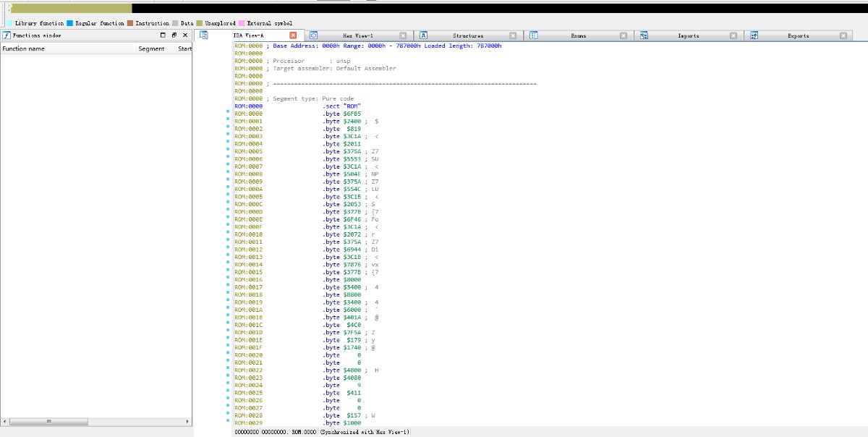Click Functions window scrollbar left arrow

coord(5,421)
